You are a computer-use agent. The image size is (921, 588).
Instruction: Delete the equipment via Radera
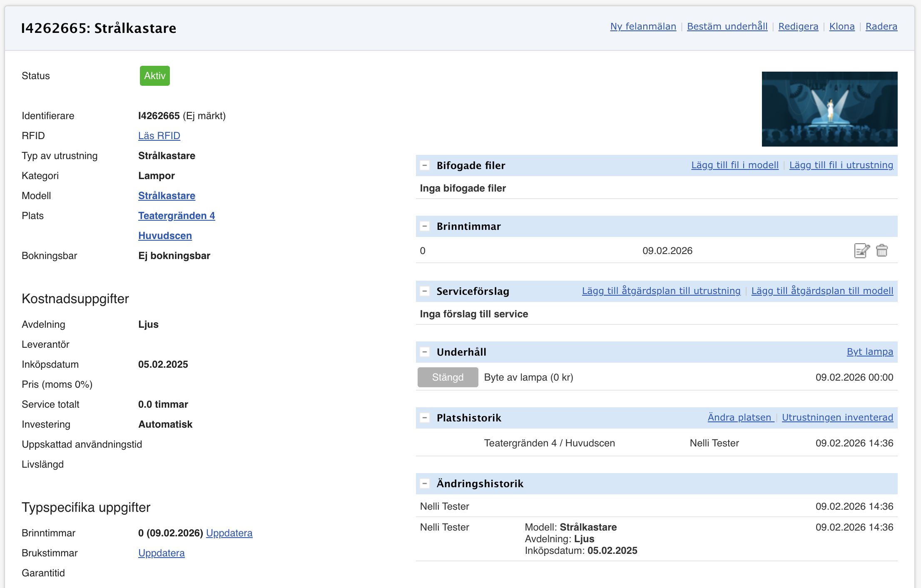881,27
